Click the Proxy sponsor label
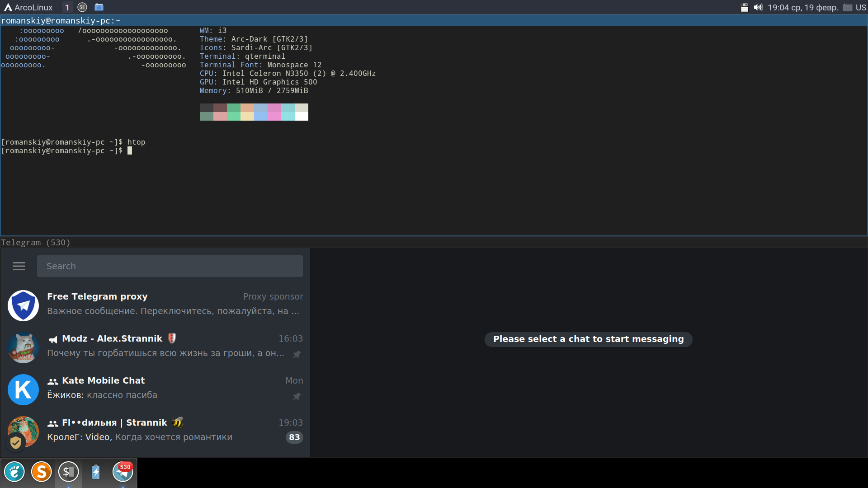868x488 pixels. click(x=273, y=296)
